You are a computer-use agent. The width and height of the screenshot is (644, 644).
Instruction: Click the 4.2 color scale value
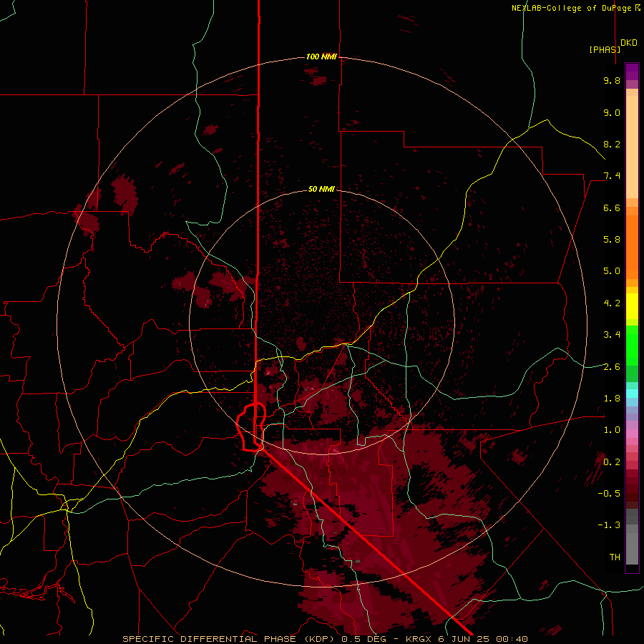tap(612, 303)
